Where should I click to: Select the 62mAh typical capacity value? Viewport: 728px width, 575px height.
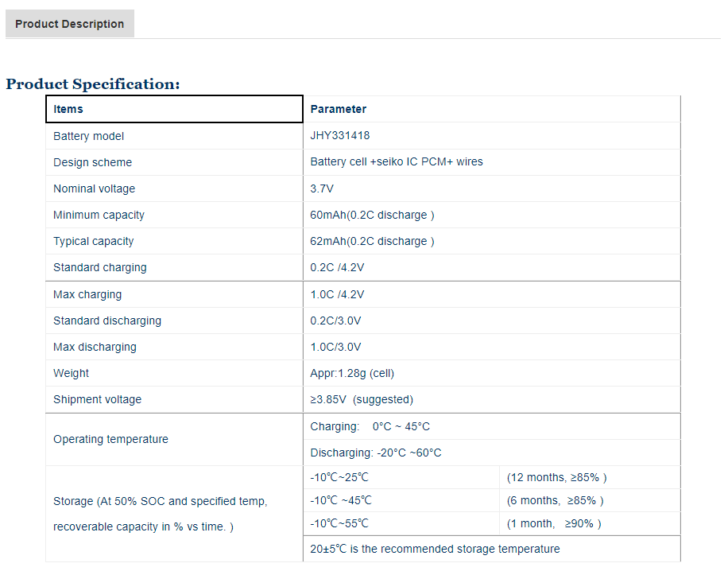[x=372, y=241]
